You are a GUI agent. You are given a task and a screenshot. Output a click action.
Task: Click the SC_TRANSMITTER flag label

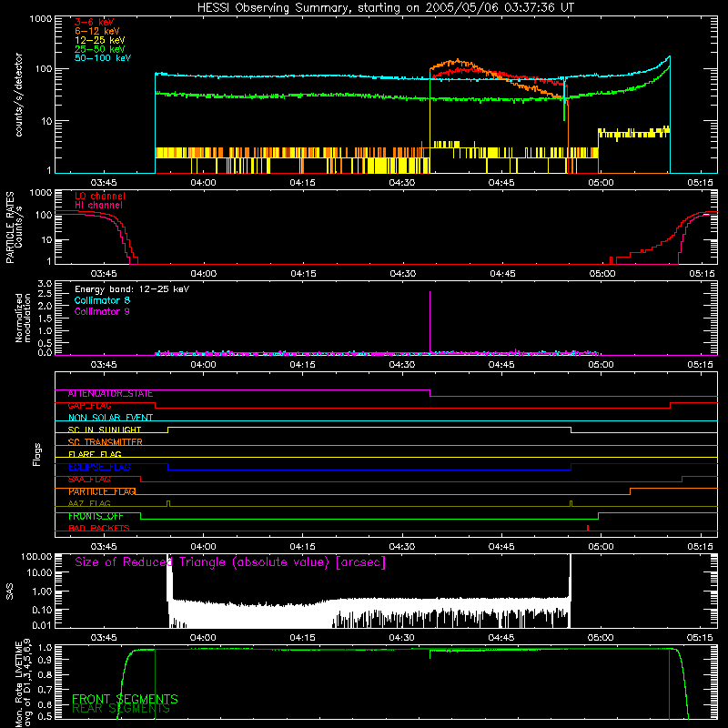pos(105,442)
